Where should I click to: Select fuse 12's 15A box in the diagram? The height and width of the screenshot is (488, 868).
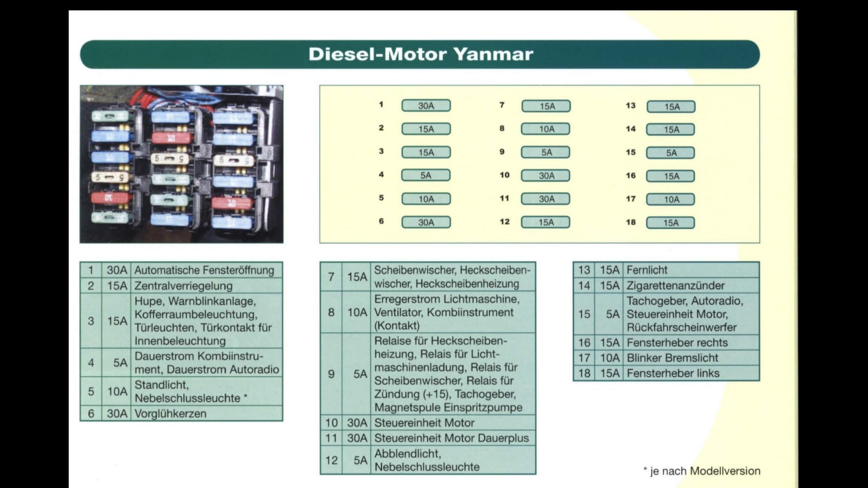546,222
